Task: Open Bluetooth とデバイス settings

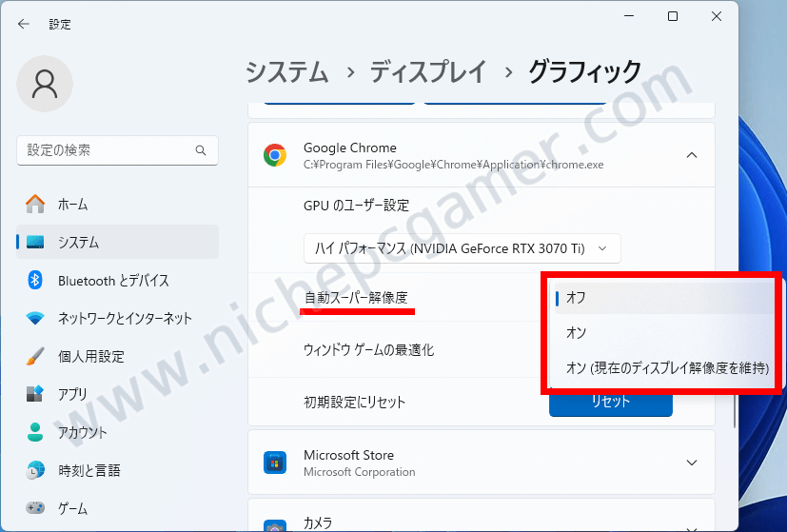Action: (117, 280)
